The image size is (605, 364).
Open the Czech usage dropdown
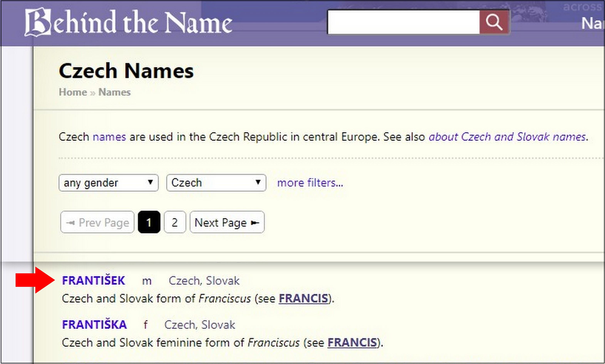[216, 182]
